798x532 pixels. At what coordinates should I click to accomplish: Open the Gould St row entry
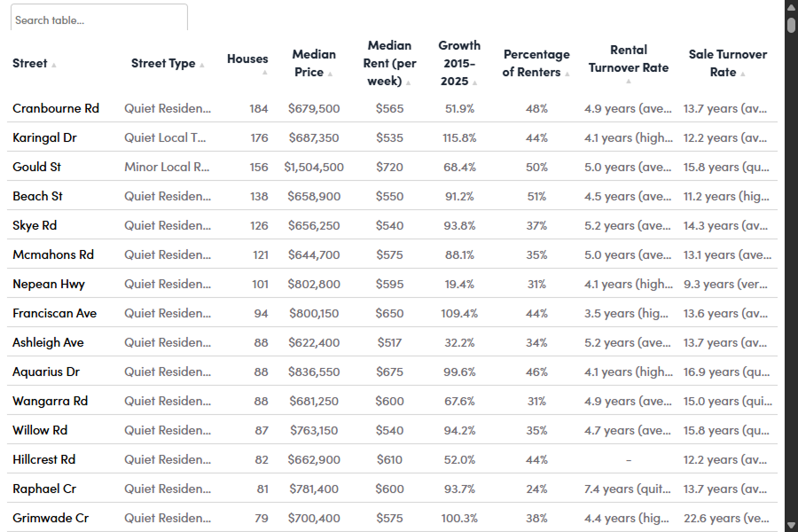point(36,167)
